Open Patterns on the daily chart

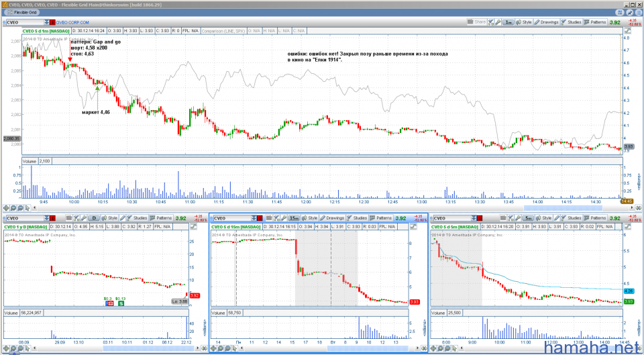click(x=160, y=218)
